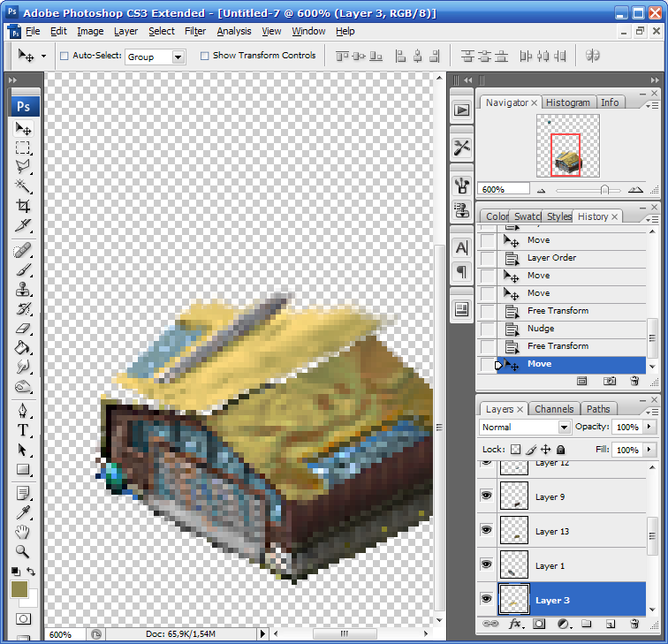The height and width of the screenshot is (644, 668).
Task: Open the Auto-Select Group dropdown
Action: coord(178,57)
